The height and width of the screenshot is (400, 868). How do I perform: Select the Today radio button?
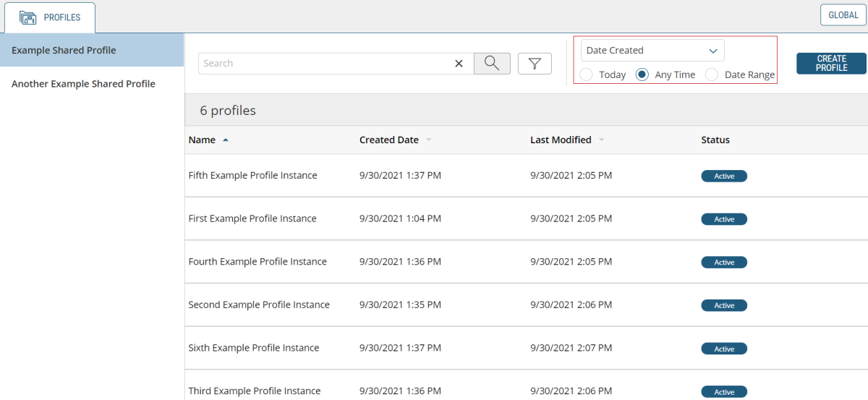pos(587,75)
